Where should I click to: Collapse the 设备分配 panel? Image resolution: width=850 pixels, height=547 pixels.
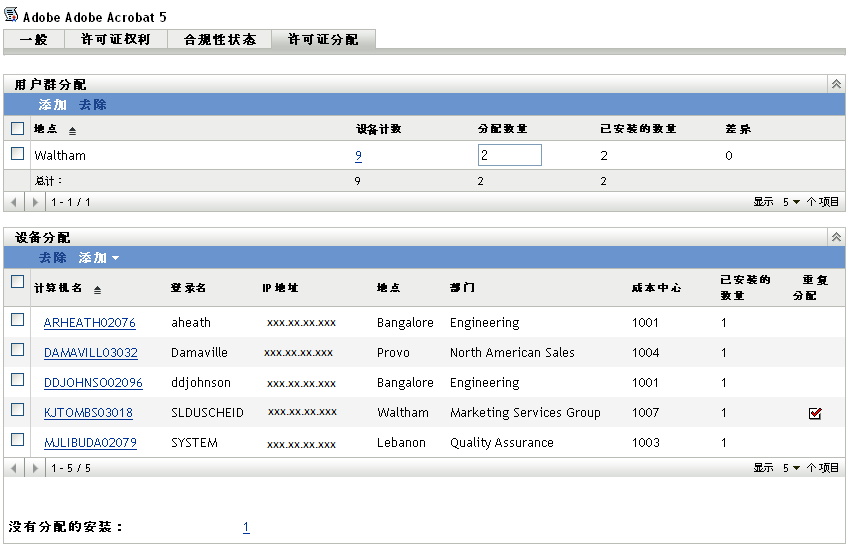pyautogui.click(x=836, y=237)
